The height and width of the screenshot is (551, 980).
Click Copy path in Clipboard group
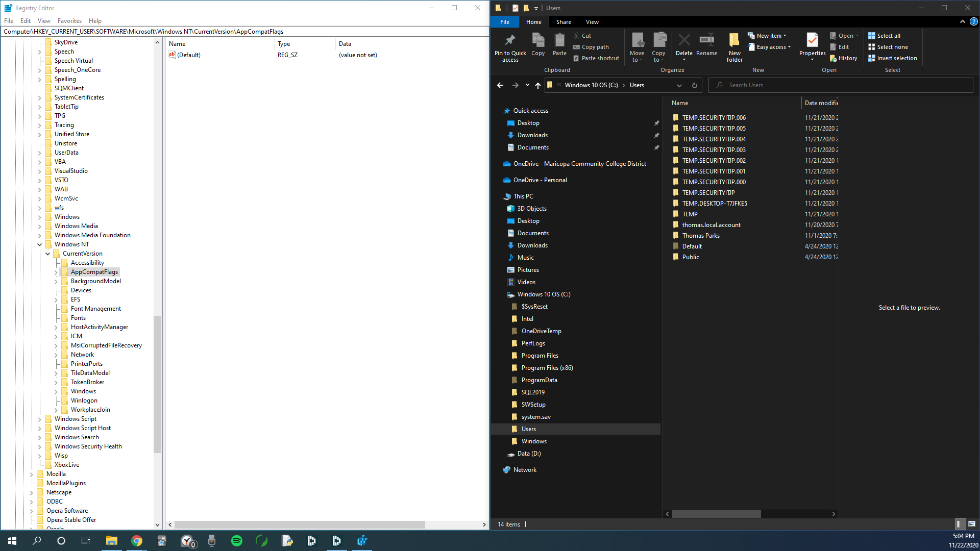(591, 47)
